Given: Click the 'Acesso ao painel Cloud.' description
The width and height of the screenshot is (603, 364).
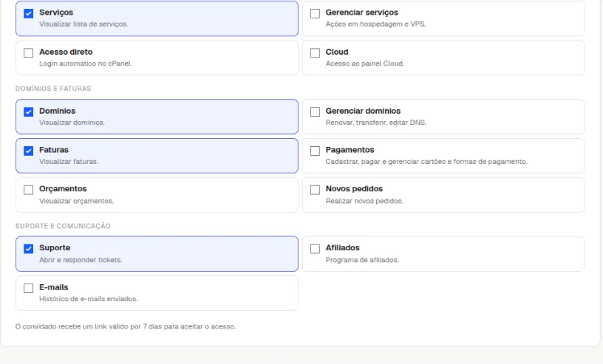Looking at the screenshot, I should coord(364,63).
